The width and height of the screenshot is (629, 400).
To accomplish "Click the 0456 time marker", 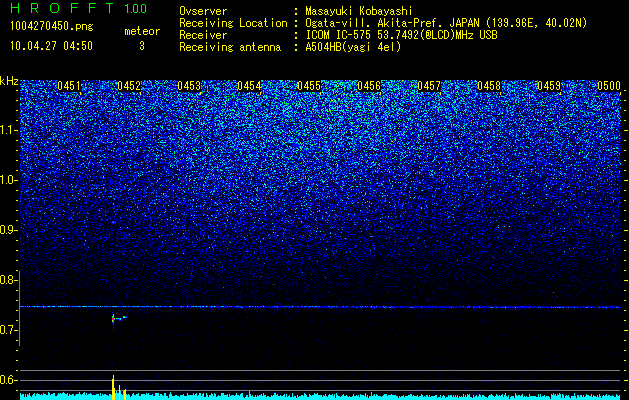I will (369, 86).
